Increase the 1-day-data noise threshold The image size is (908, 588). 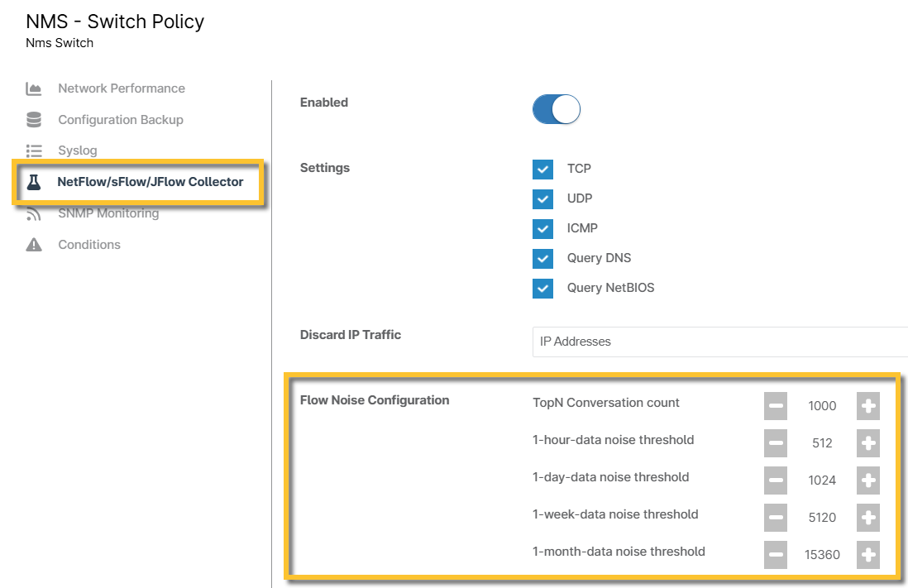[868, 480]
